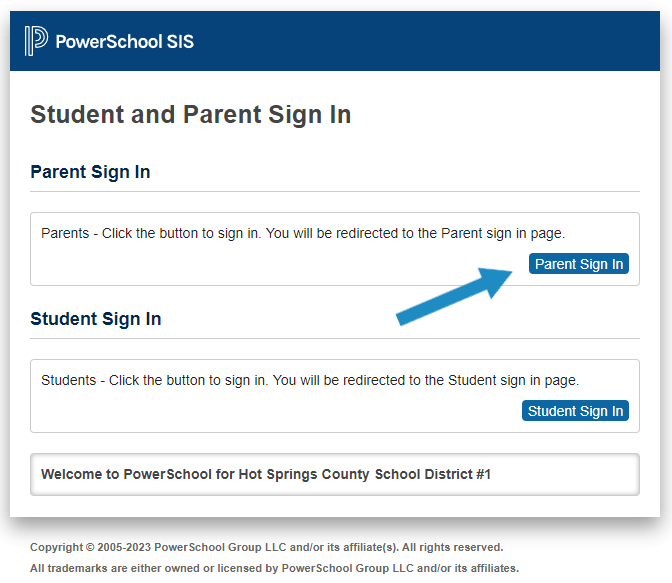Viewport: 672px width, 583px height.
Task: Click the divider under Parent Sign In heading
Action: (x=335, y=191)
